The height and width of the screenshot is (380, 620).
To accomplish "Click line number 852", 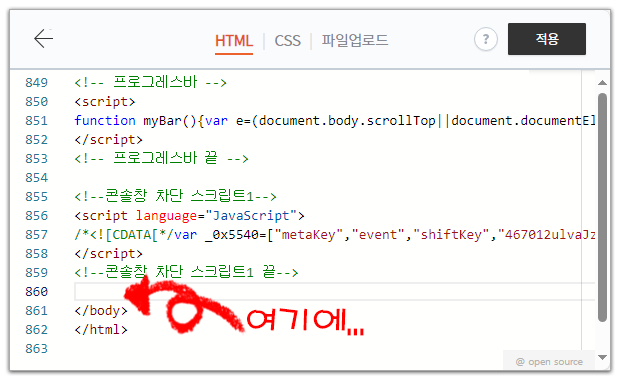I will pyautogui.click(x=36, y=140).
